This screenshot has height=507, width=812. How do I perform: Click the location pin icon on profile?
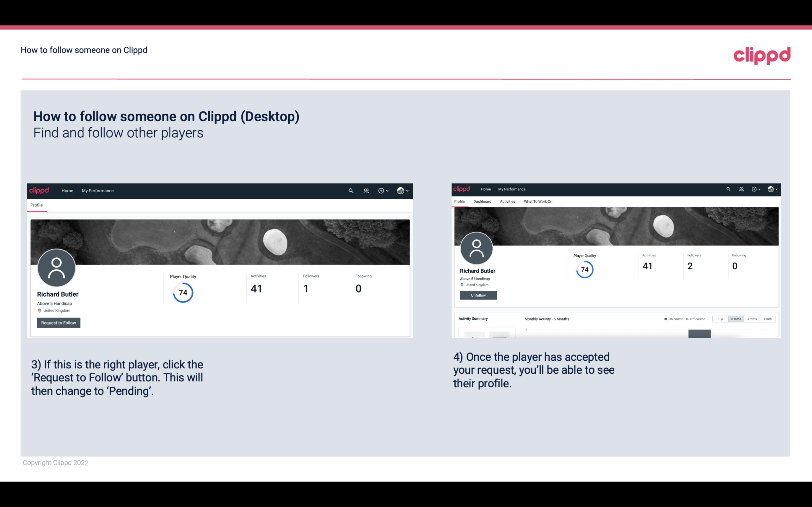[x=39, y=310]
